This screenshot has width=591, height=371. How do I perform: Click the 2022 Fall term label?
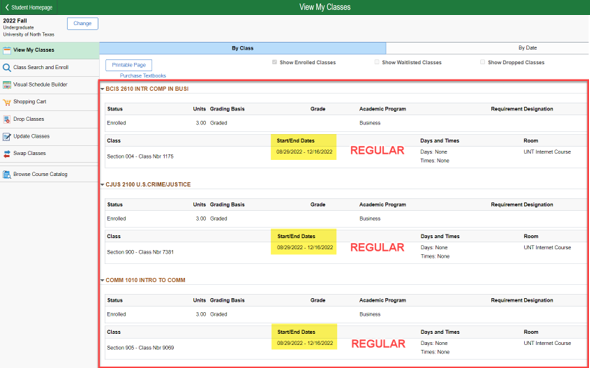coord(15,21)
